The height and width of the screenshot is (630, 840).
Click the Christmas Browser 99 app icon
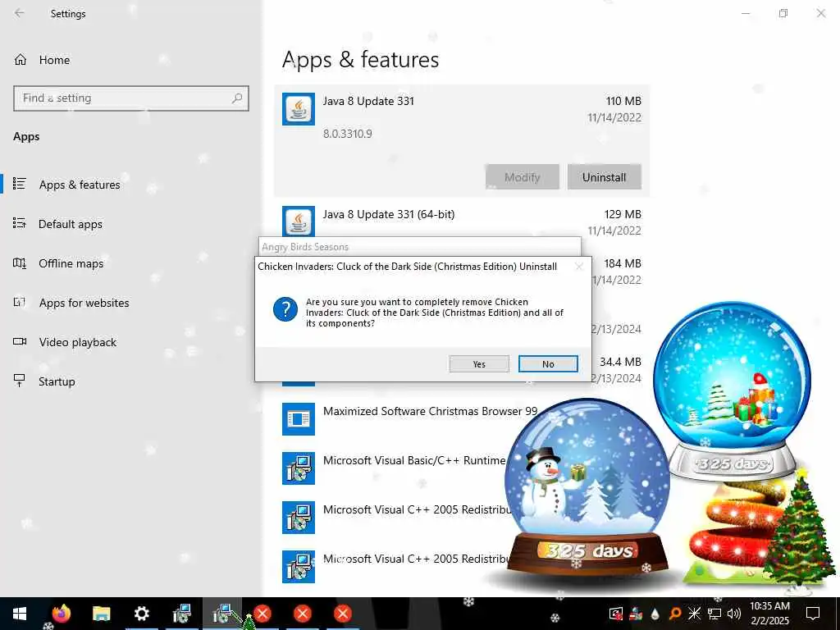tap(299, 419)
